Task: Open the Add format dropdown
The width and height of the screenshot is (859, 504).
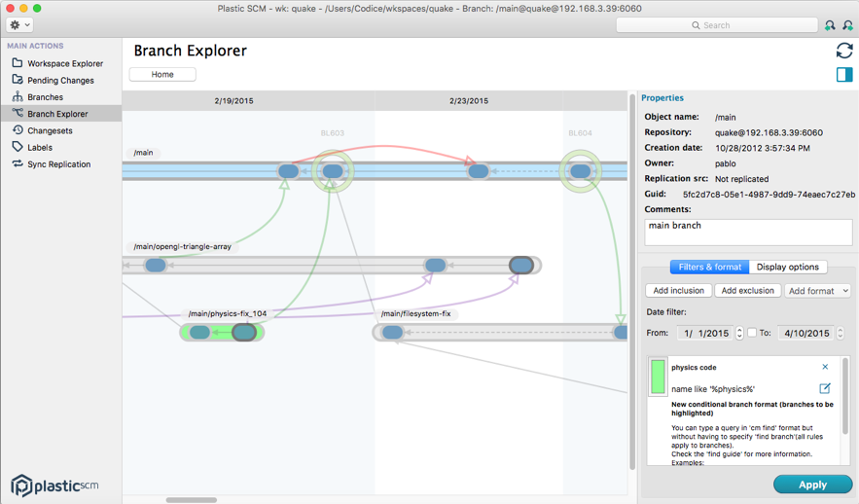Action: coord(818,291)
